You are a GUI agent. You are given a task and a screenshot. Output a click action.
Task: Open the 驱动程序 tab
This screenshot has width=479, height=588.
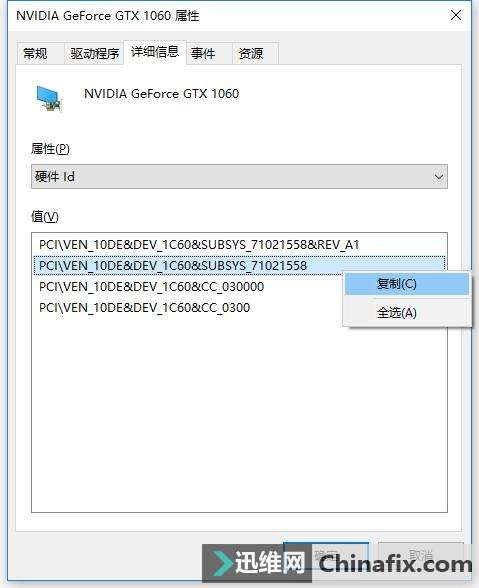95,54
